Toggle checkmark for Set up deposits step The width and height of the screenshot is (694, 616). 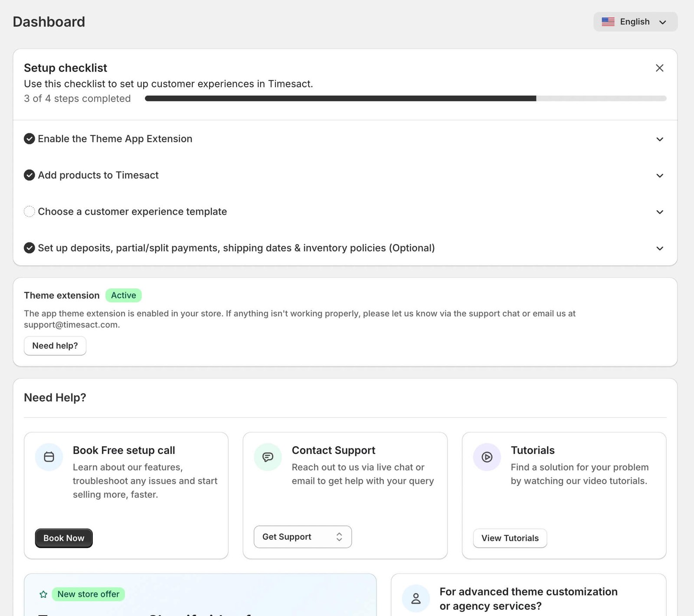pos(29,248)
